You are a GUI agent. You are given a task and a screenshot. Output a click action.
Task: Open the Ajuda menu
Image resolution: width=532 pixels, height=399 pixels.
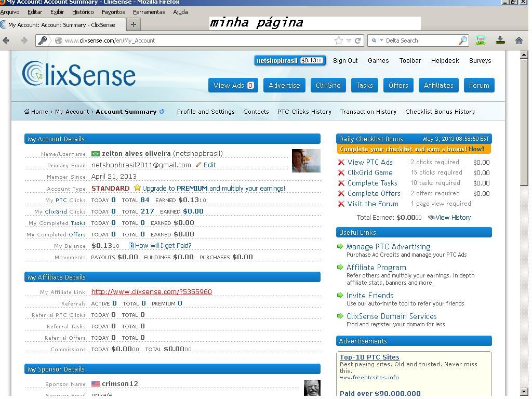pyautogui.click(x=180, y=12)
